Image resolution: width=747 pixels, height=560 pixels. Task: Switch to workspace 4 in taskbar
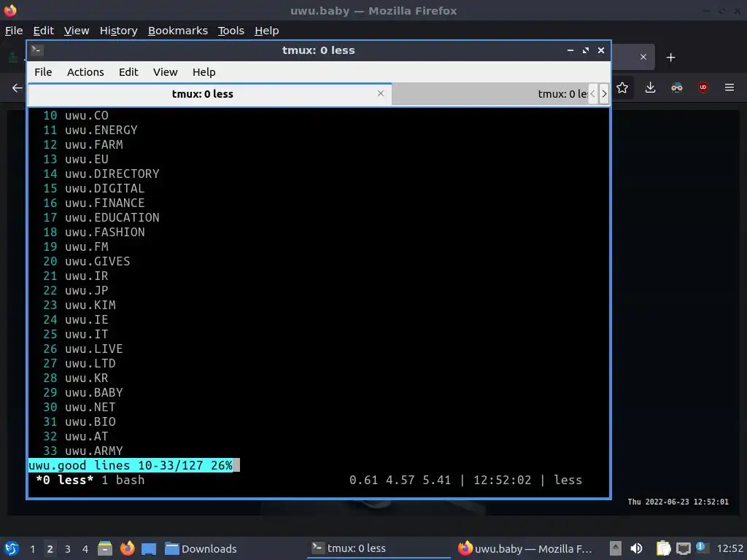(x=85, y=549)
